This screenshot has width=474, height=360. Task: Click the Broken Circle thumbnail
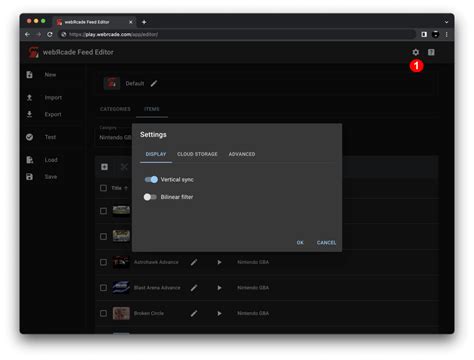point(121,313)
